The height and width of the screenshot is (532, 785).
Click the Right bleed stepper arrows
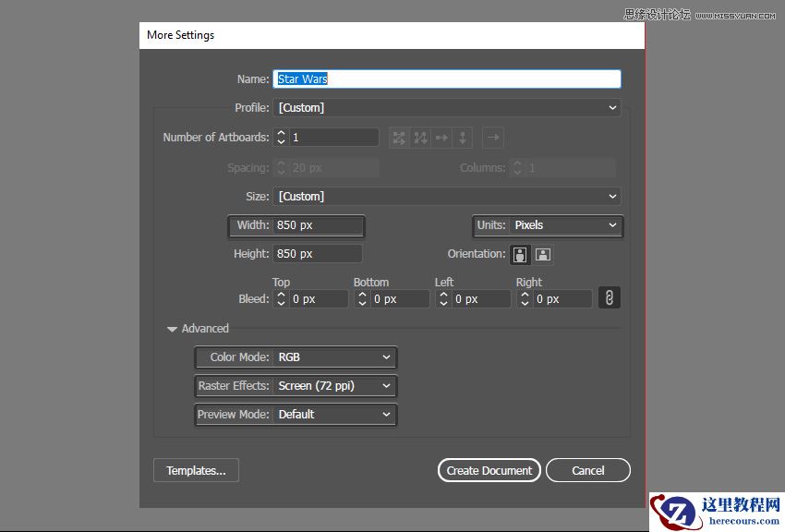click(x=525, y=299)
